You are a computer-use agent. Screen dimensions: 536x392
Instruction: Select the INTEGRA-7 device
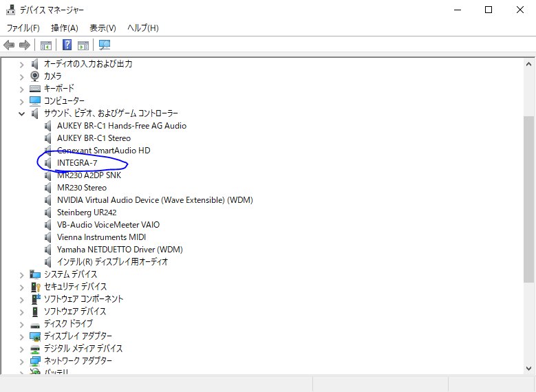click(x=77, y=163)
